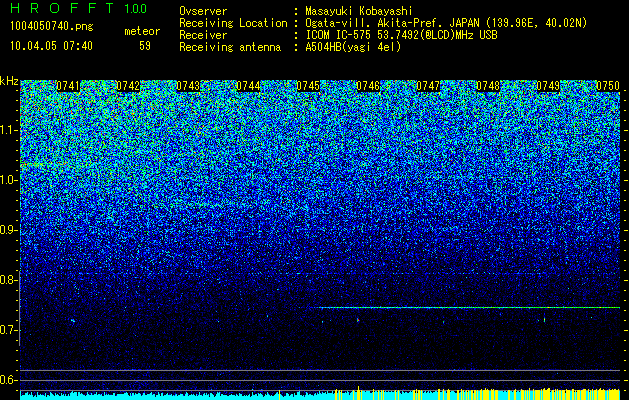Click the 0741 time marker
This screenshot has height=400, width=629.
click(x=68, y=86)
